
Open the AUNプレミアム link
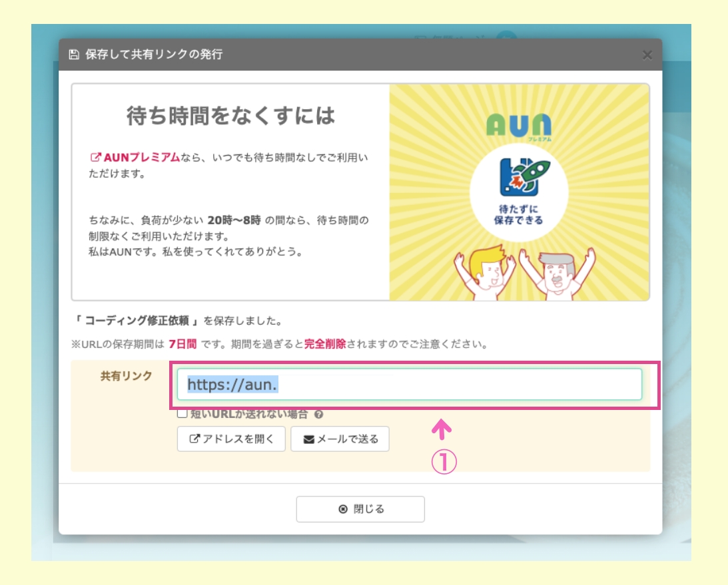135,157
